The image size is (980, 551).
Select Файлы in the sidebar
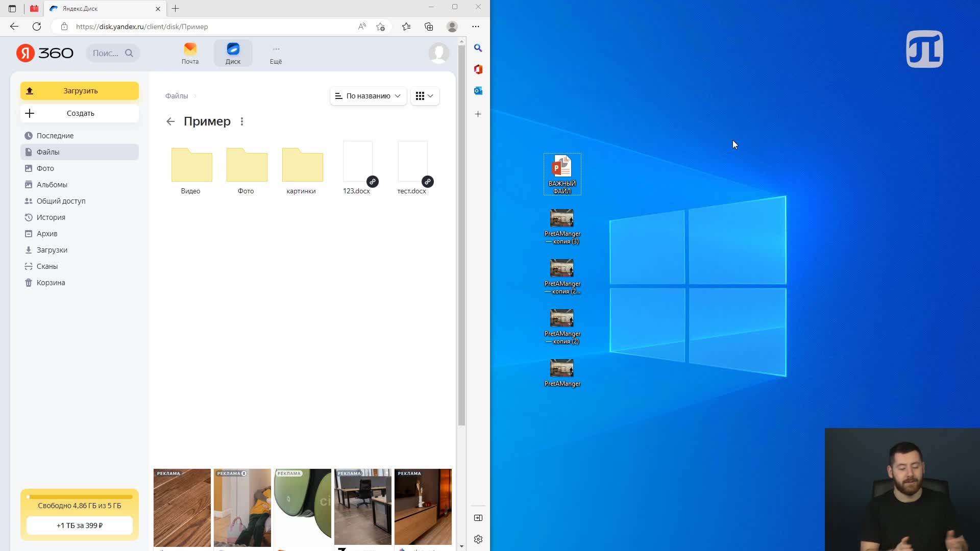[x=80, y=152]
